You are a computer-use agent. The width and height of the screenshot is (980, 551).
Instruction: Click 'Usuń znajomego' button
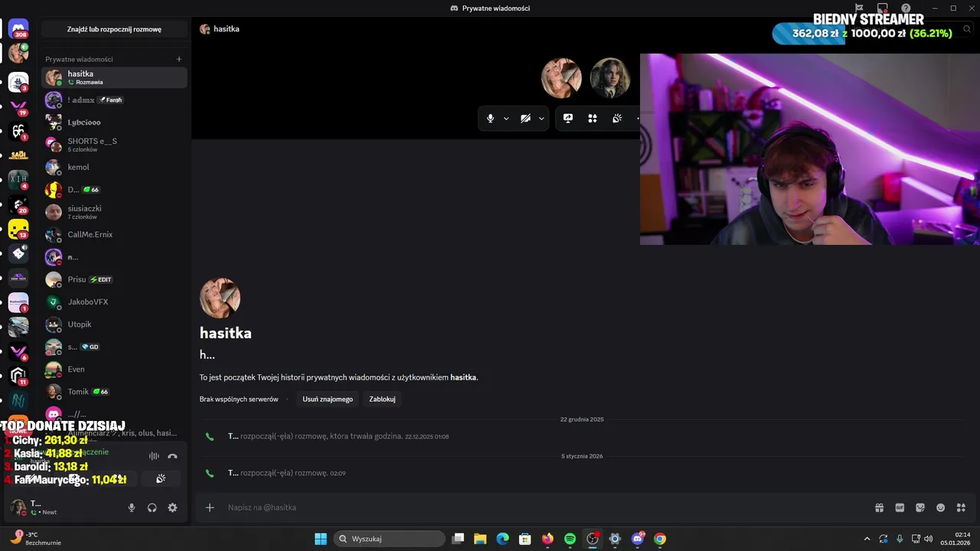coord(328,399)
